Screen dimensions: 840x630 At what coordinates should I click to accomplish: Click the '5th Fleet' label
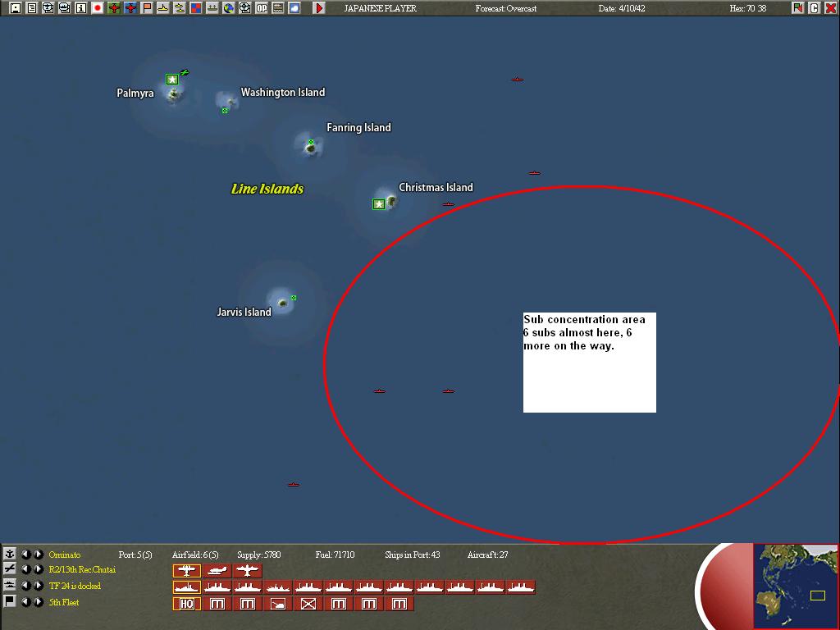point(64,602)
